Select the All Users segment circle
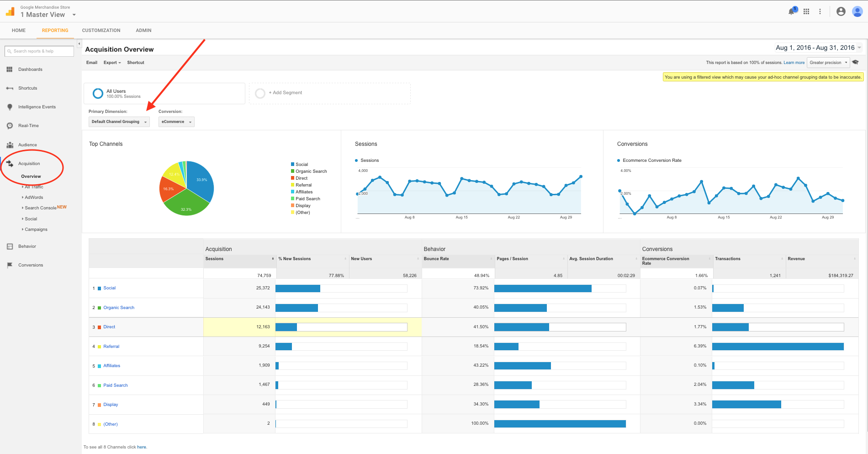This screenshot has height=454, width=868. [x=97, y=93]
